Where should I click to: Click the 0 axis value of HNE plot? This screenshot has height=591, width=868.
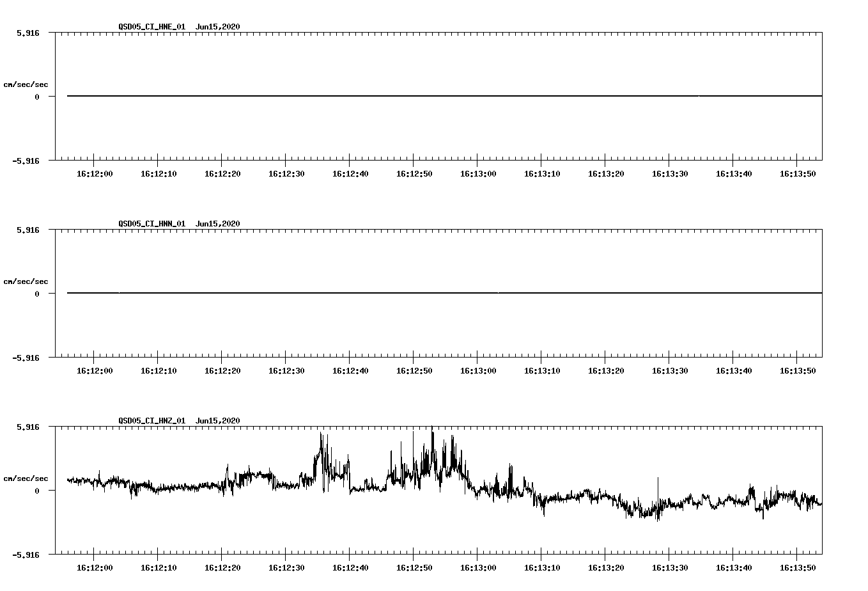(37, 97)
